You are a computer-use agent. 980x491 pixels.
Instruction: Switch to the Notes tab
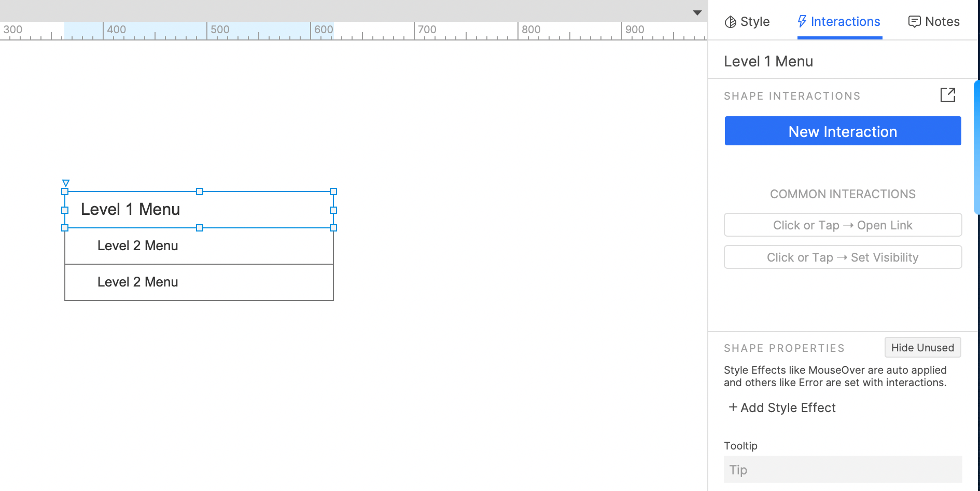(x=934, y=22)
